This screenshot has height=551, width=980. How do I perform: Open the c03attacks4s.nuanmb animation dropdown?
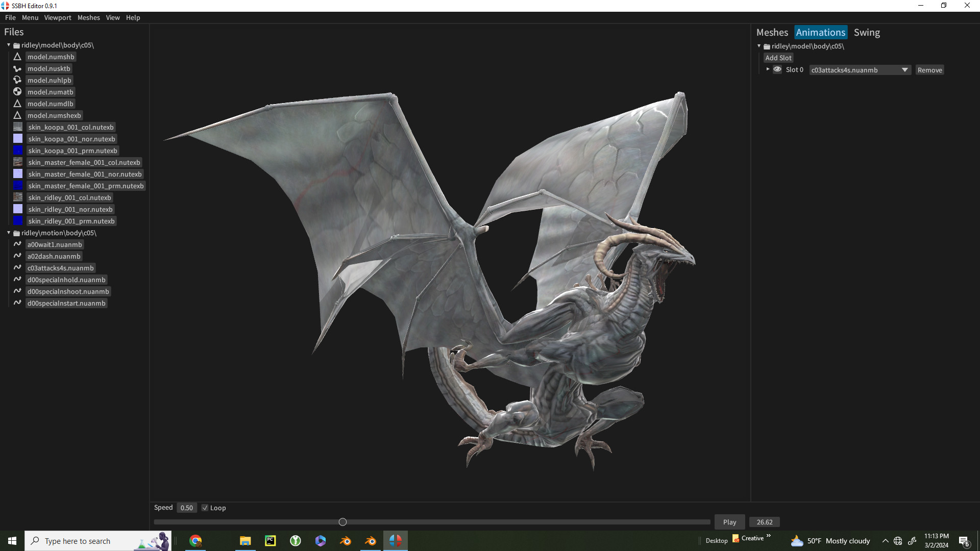click(904, 70)
